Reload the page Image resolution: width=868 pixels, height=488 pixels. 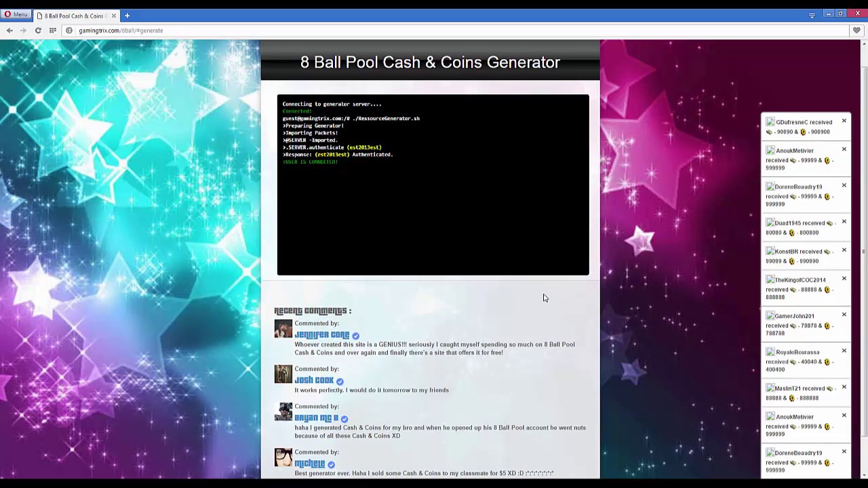coord(38,30)
